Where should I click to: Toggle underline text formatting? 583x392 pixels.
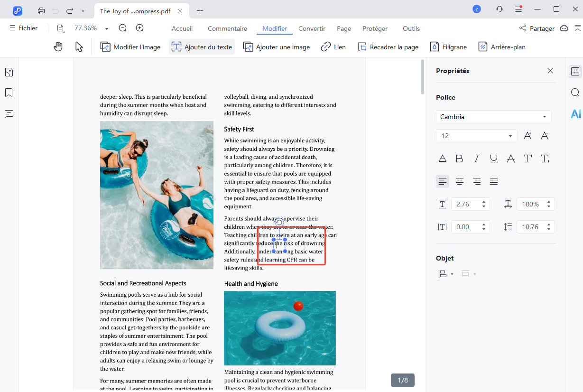[494, 159]
